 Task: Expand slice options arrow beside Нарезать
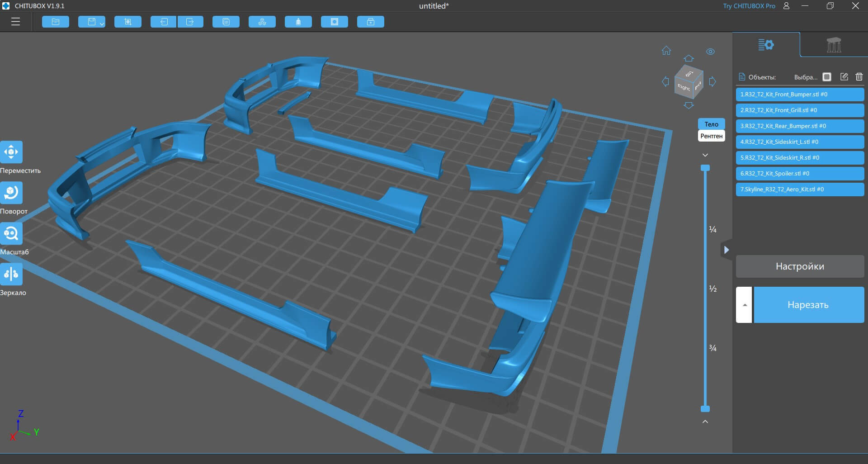pos(744,305)
